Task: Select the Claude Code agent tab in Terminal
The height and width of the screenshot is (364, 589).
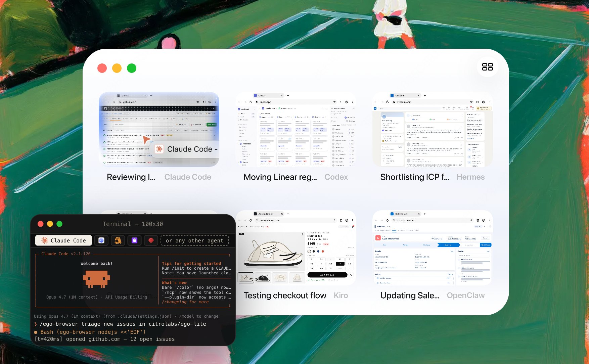Action: point(63,240)
